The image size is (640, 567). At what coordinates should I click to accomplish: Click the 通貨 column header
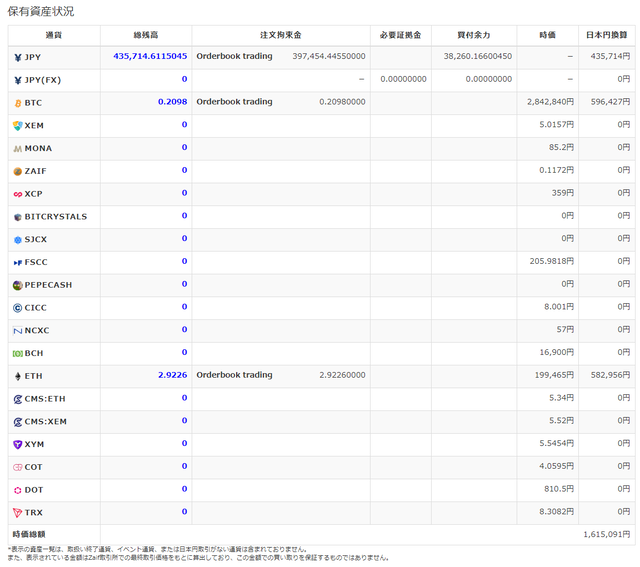54,35
